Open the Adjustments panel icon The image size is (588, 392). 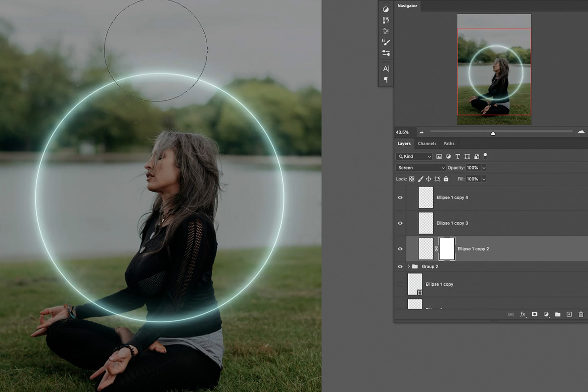tap(386, 9)
